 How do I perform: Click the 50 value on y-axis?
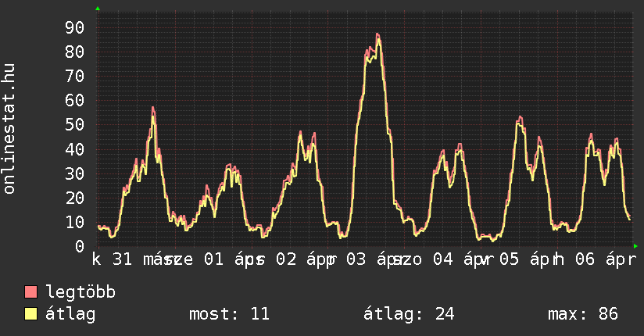coord(75,125)
